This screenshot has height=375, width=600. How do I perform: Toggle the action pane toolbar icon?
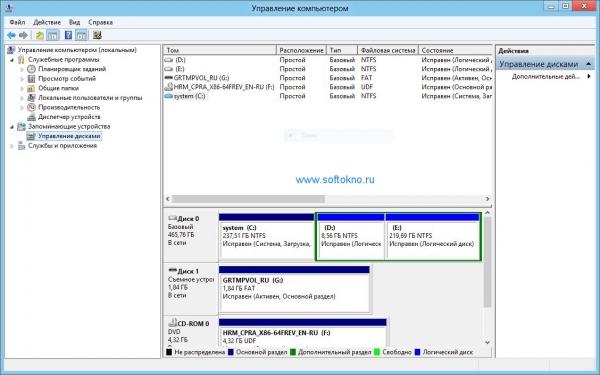coord(82,36)
